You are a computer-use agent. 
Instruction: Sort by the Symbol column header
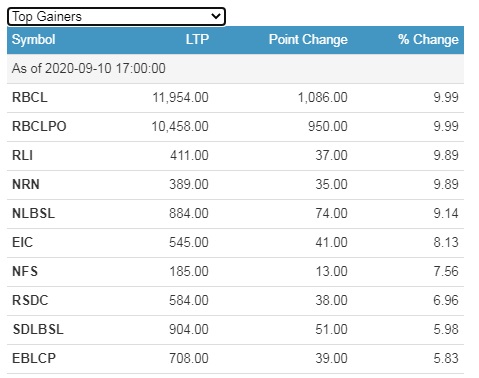[x=34, y=40]
